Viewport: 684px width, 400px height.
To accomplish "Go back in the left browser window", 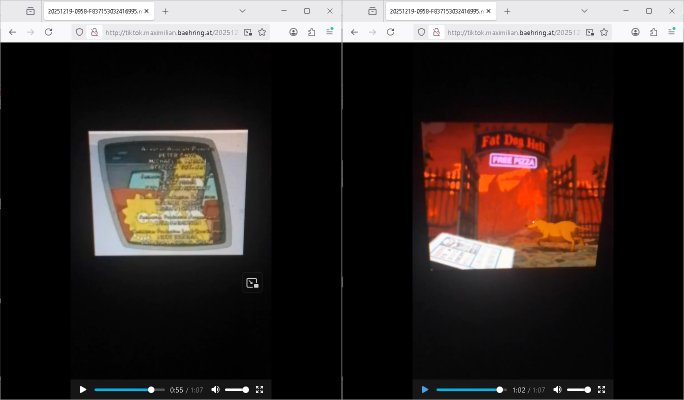I will (x=12, y=32).
